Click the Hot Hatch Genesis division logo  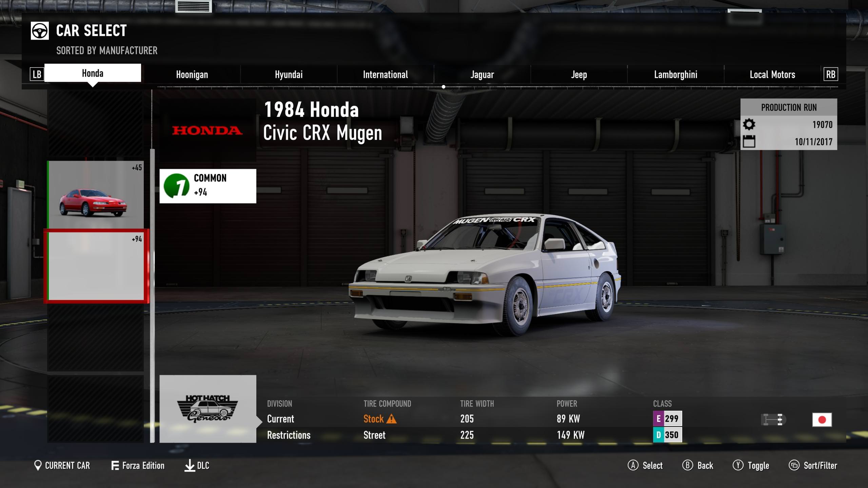click(x=208, y=409)
